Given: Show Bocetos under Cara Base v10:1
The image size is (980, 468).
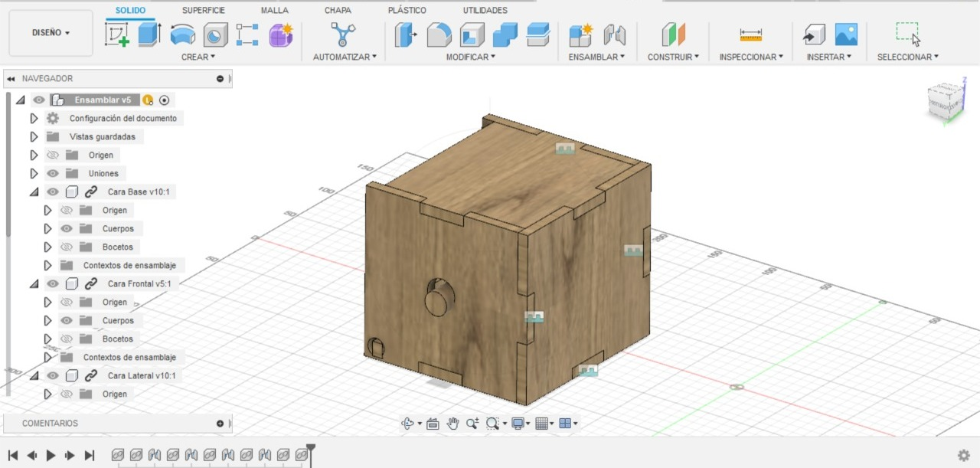Looking at the screenshot, I should (x=67, y=247).
